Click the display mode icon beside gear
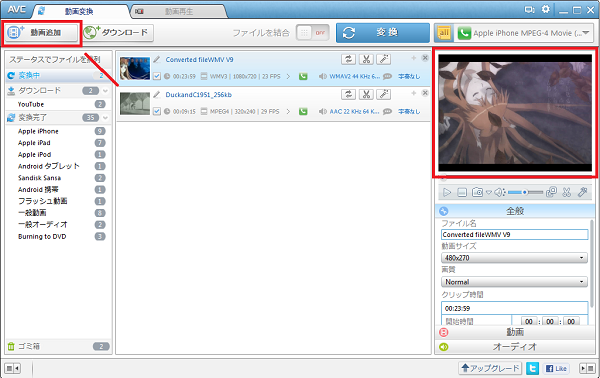 click(530, 10)
